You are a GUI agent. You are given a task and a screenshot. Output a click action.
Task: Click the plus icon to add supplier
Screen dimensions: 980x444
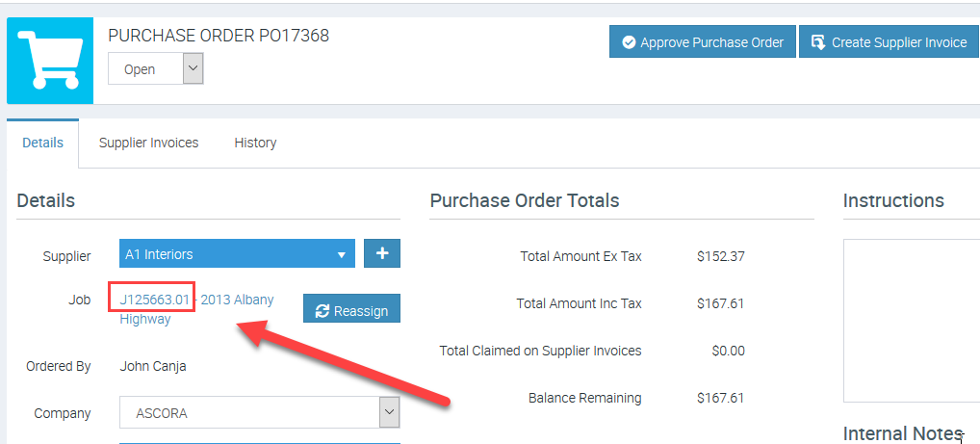pos(382,253)
